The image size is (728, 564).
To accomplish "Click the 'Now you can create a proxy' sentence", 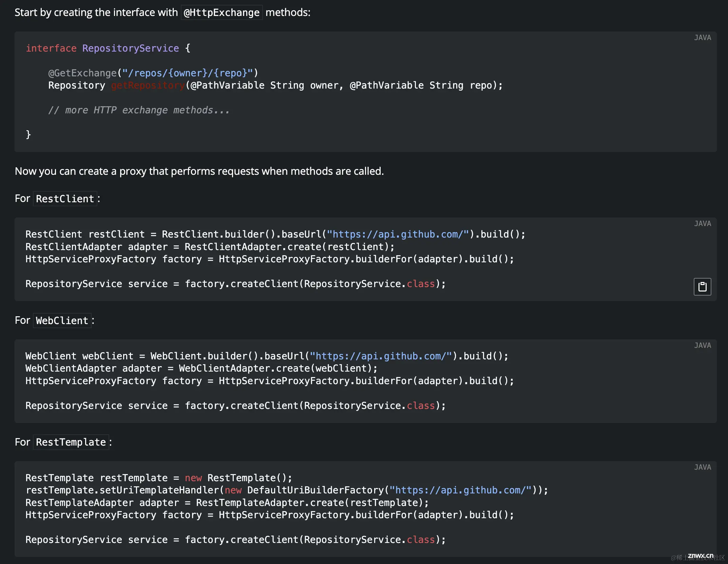I will coord(199,171).
